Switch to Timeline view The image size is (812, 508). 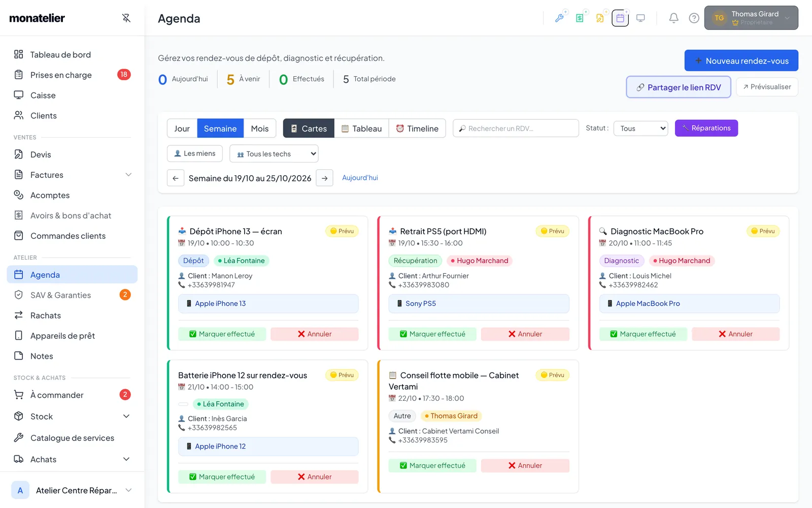click(x=417, y=129)
